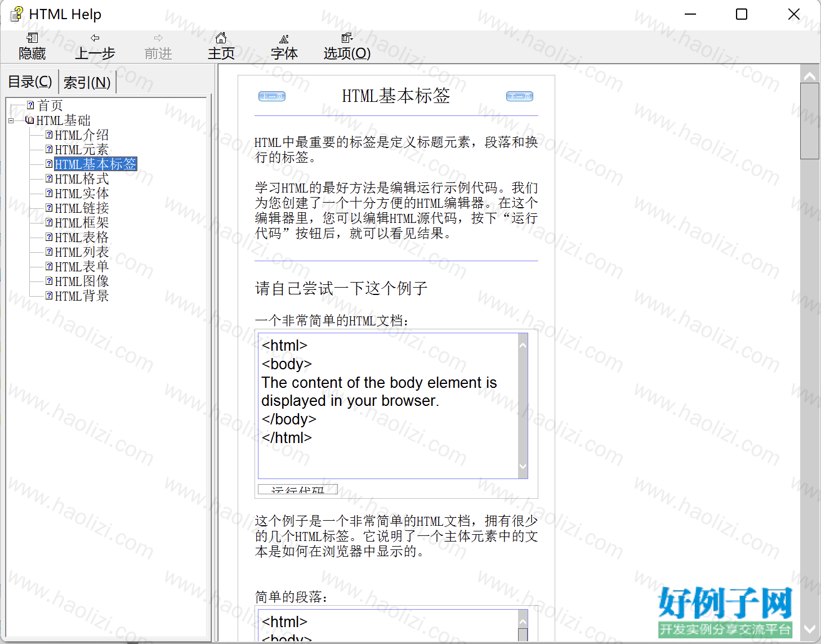Viewport: 821px width, 644px height.
Task: Click the label 一个非常简单的HTML文档
Action: 332,321
